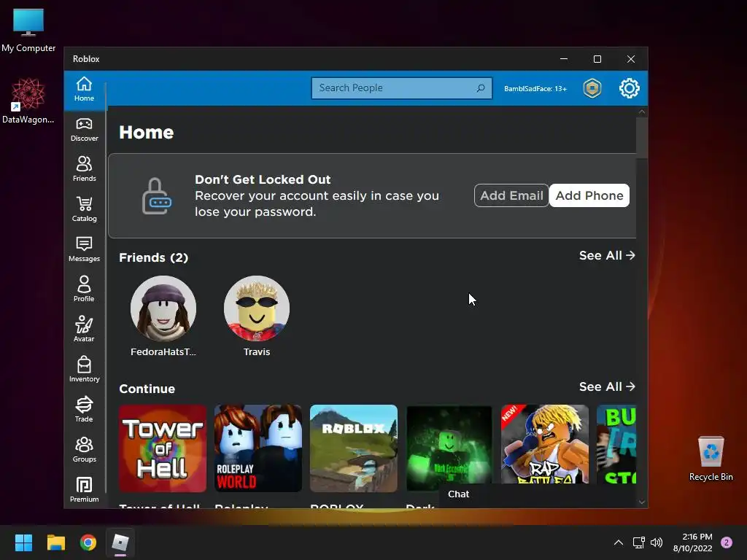Click the BamblSadFace username label
The image size is (747, 560).
(535, 88)
